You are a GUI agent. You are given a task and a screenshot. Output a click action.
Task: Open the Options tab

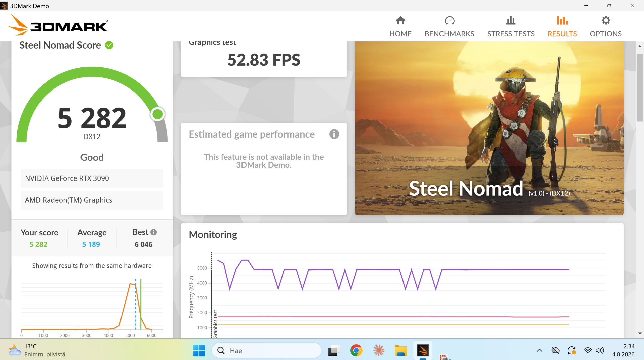pyautogui.click(x=606, y=27)
